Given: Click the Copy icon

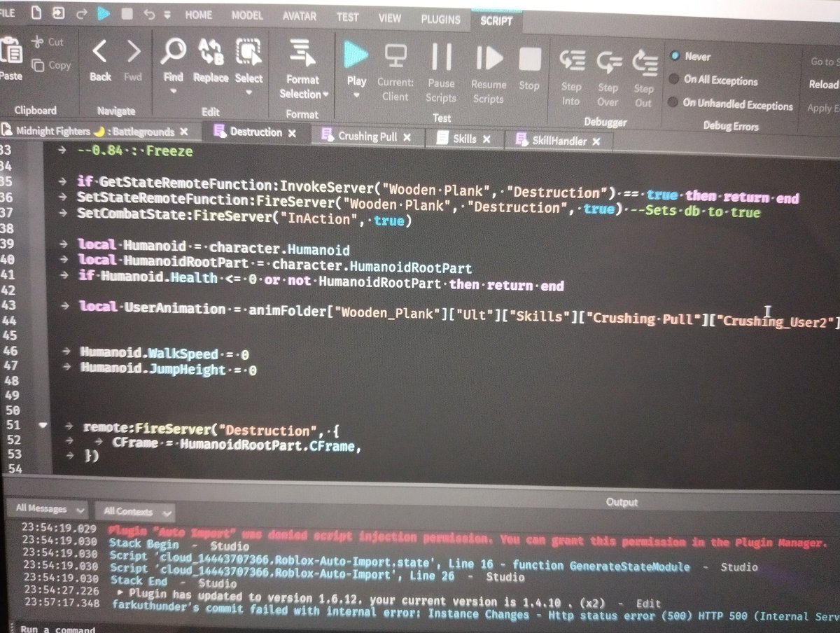Looking at the screenshot, I should [37, 65].
